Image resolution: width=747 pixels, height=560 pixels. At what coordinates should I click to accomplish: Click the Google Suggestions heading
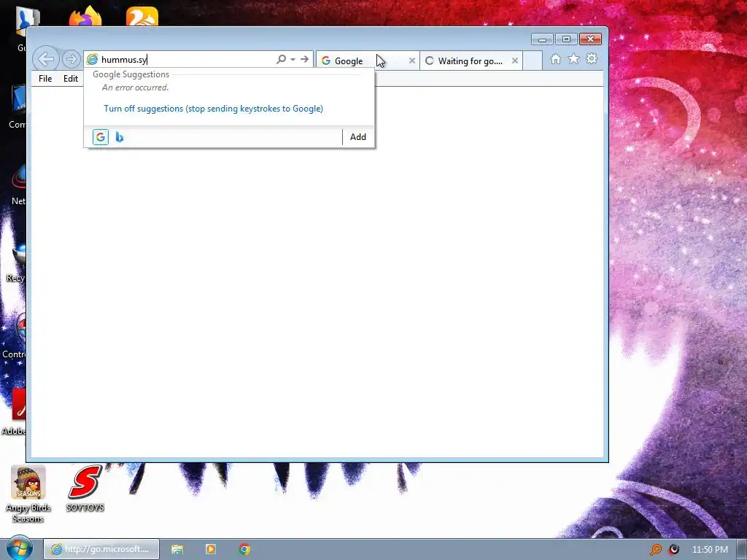click(131, 74)
